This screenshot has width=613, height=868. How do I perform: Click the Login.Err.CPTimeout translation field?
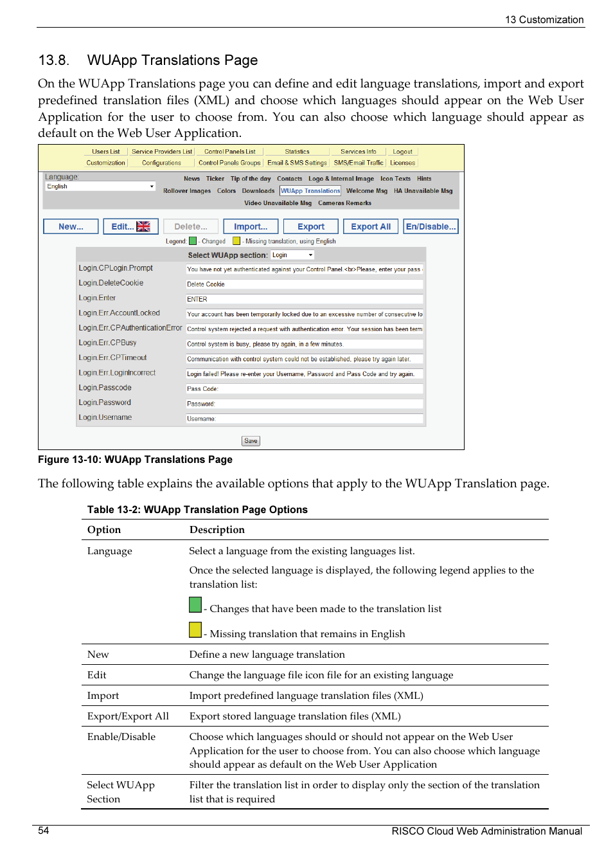click(x=305, y=359)
